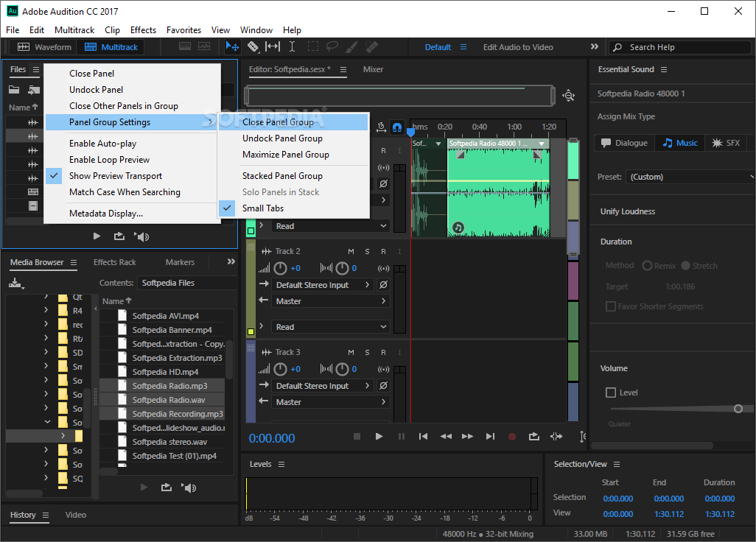The width and height of the screenshot is (756, 542).
Task: Open Track 2 Default Stereo Input dropdown
Action: [323, 285]
